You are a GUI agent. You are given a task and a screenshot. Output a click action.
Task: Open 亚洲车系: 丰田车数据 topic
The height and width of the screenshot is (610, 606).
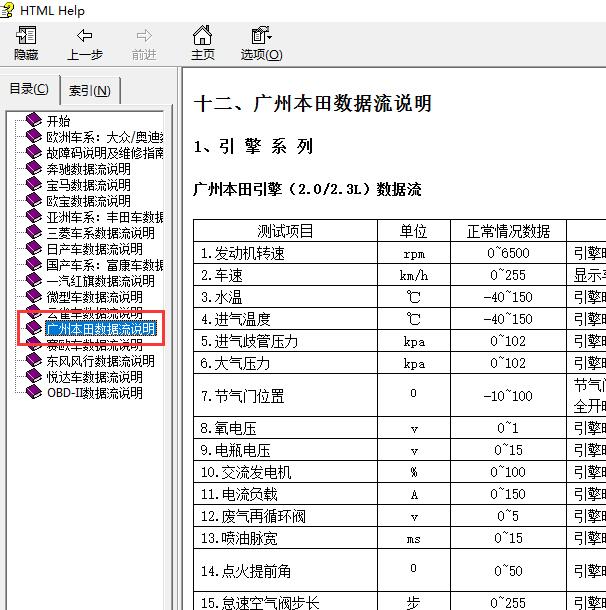coord(104,217)
